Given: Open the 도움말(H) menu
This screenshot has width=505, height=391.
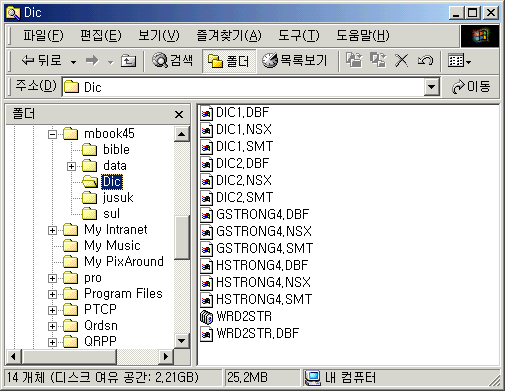Looking at the screenshot, I should [x=363, y=35].
